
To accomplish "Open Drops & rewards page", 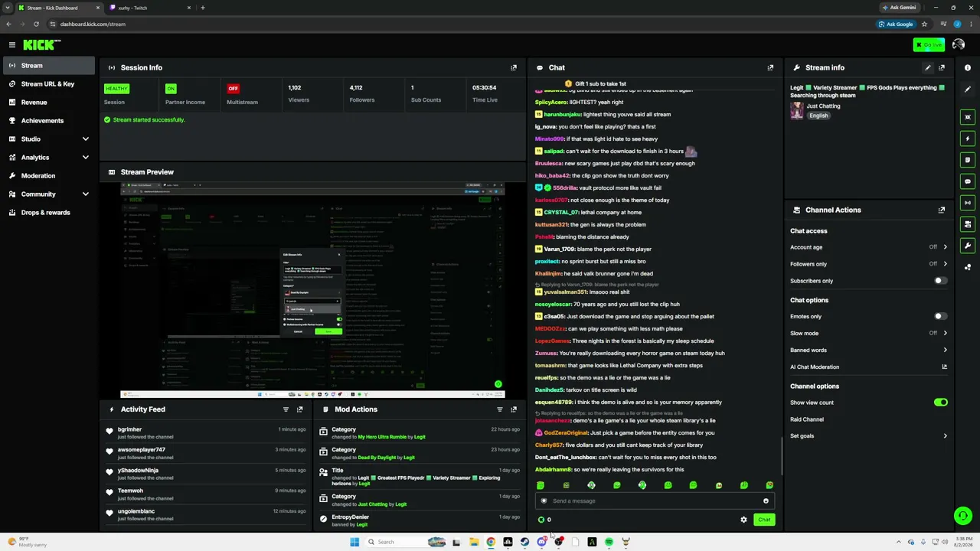I will pos(47,213).
